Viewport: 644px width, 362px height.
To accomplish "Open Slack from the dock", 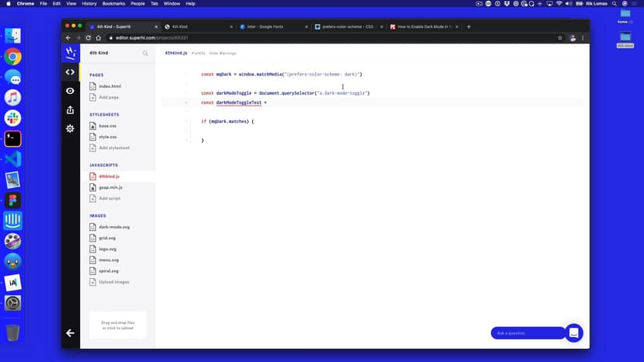I will click(x=12, y=118).
